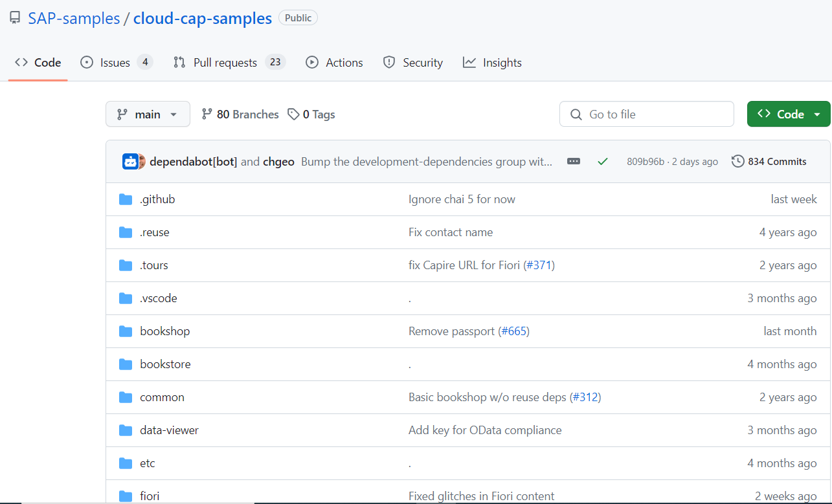832x504 pixels.
Task: Click the folder icon for etc
Action: coord(126,463)
